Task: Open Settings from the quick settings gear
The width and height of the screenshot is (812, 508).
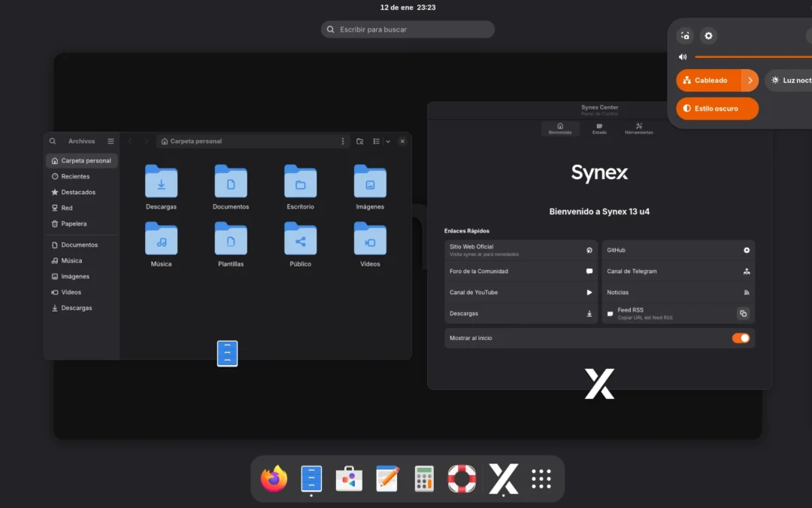Action: pyautogui.click(x=707, y=35)
